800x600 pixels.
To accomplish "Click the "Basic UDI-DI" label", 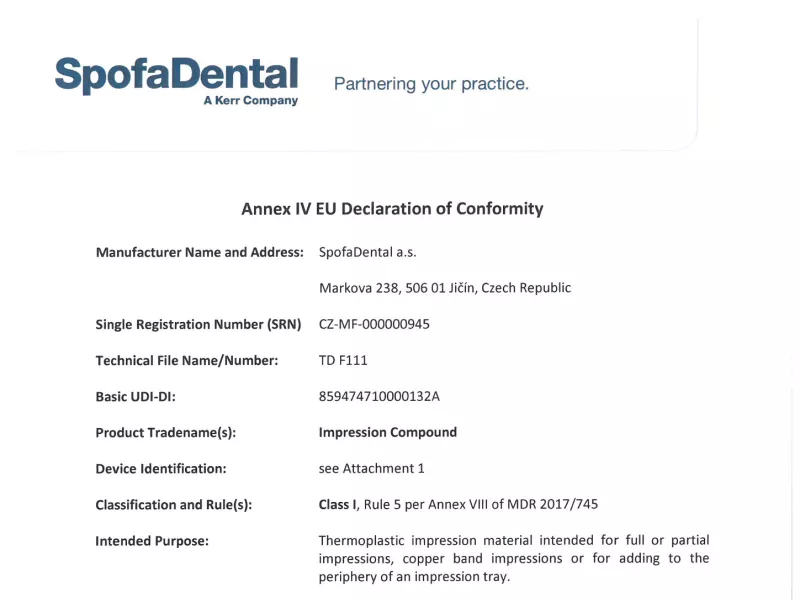I will tap(135, 396).
